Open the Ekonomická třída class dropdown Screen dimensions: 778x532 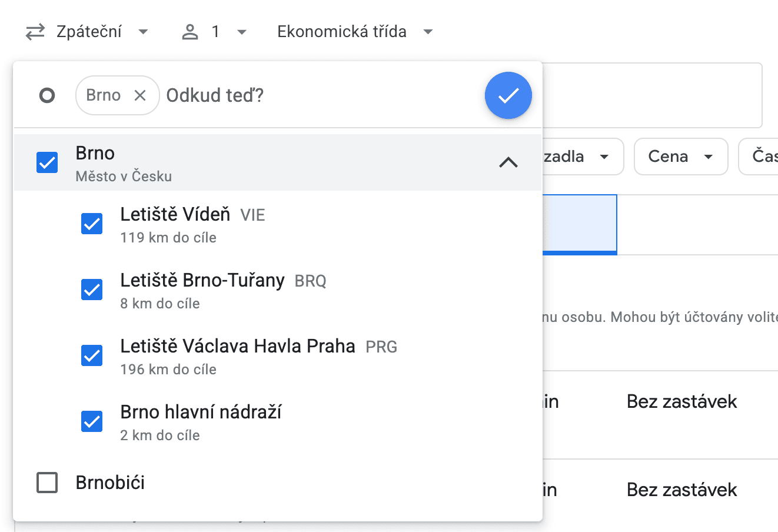point(355,32)
